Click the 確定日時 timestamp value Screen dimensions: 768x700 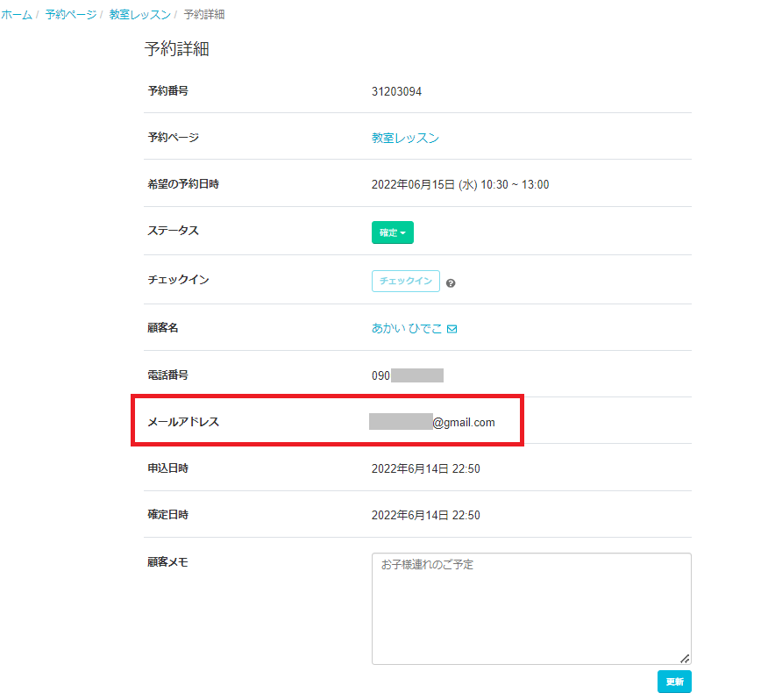pos(425,515)
